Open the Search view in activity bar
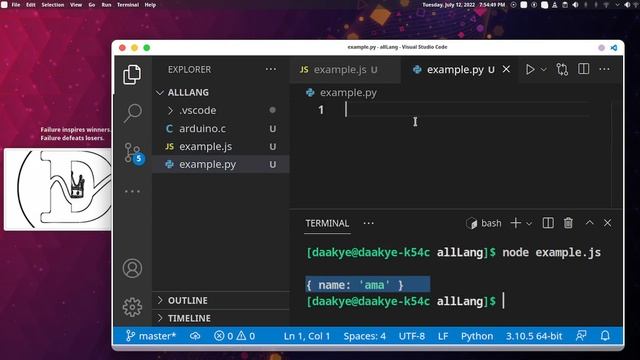640x360 pixels. [133, 113]
